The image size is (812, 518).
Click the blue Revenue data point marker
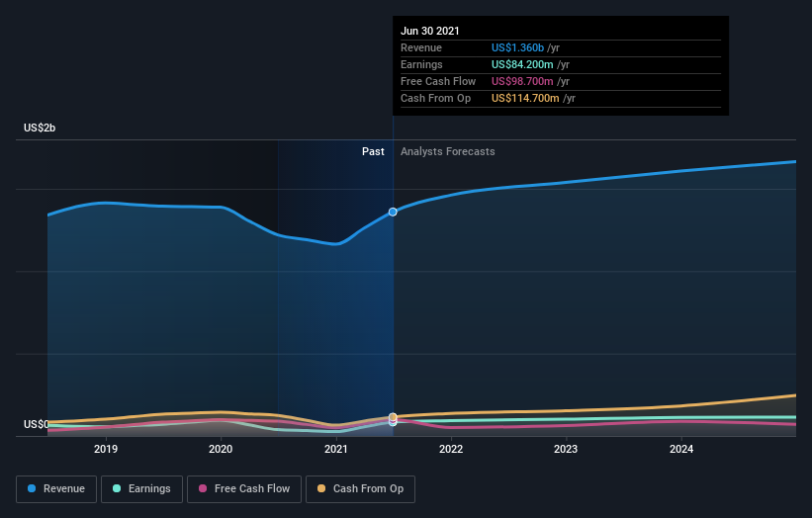tap(393, 212)
